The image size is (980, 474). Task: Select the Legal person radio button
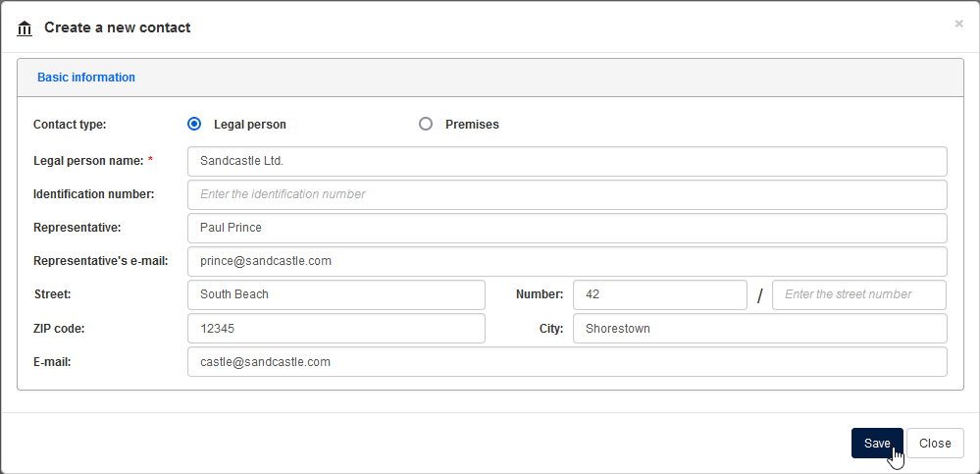[194, 124]
